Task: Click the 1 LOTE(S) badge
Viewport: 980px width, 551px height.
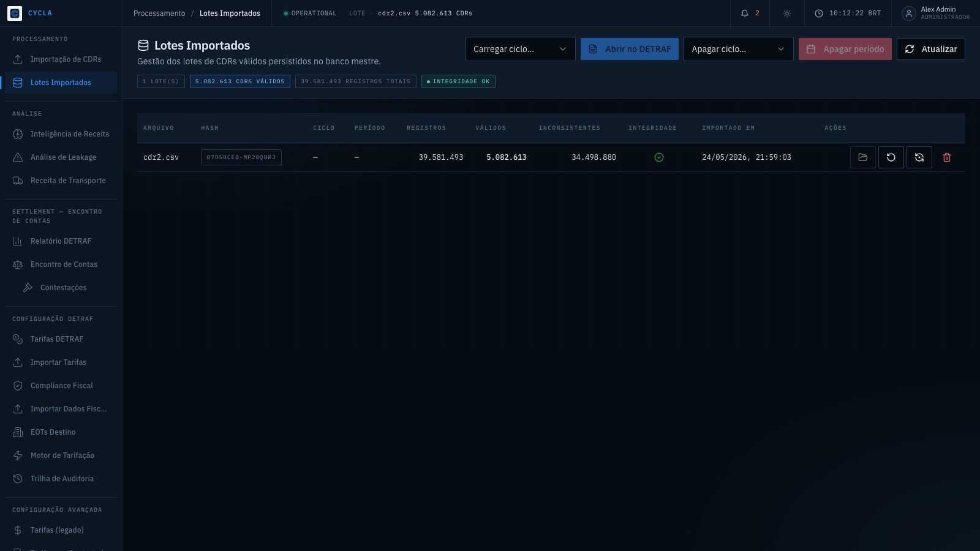Action: click(161, 81)
